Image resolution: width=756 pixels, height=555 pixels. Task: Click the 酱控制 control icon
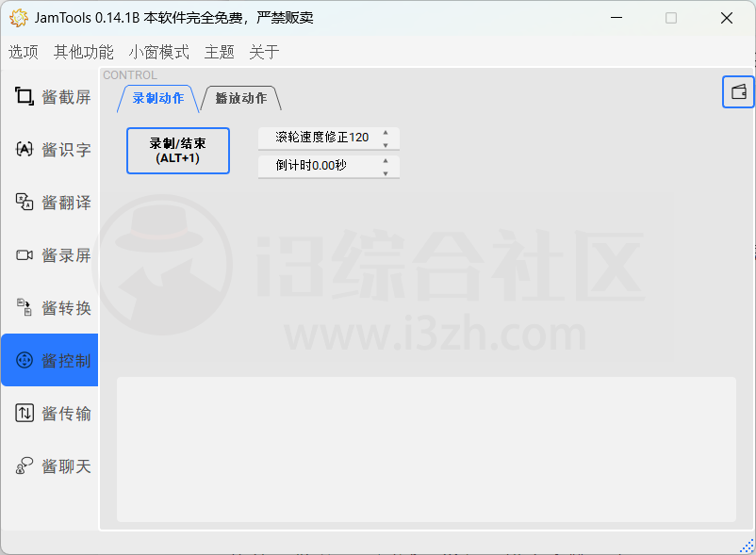click(25, 360)
